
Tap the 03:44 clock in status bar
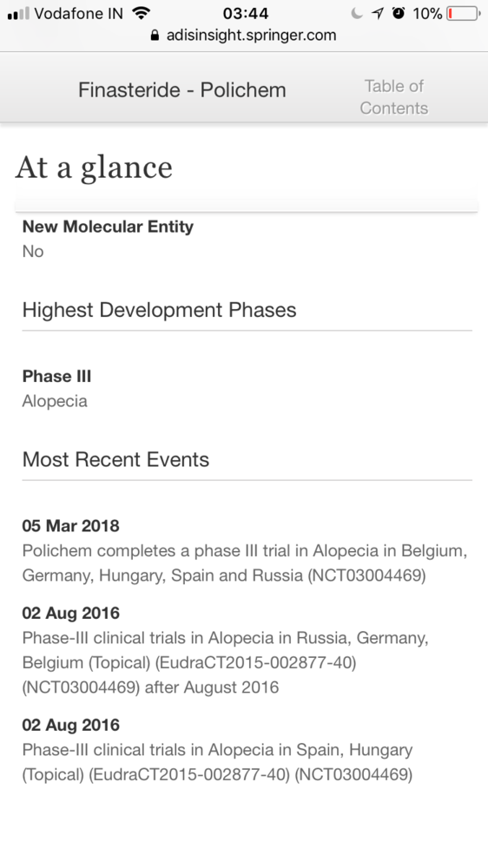(246, 13)
